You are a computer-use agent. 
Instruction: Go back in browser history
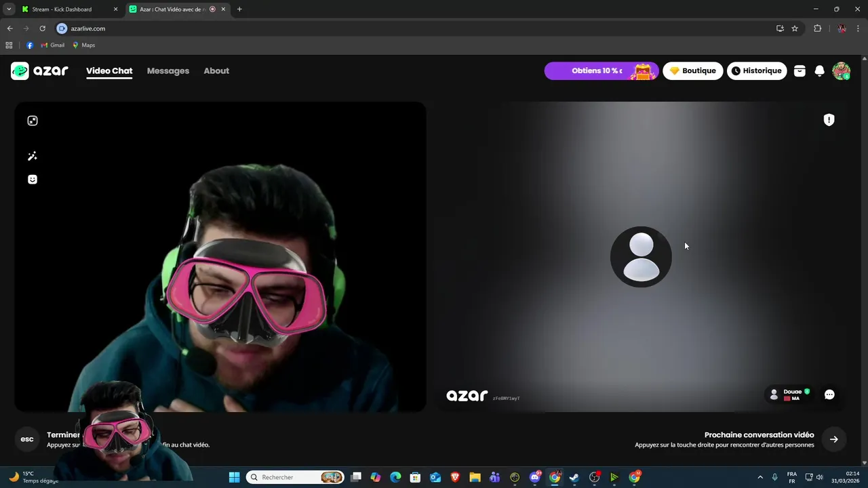[9, 28]
